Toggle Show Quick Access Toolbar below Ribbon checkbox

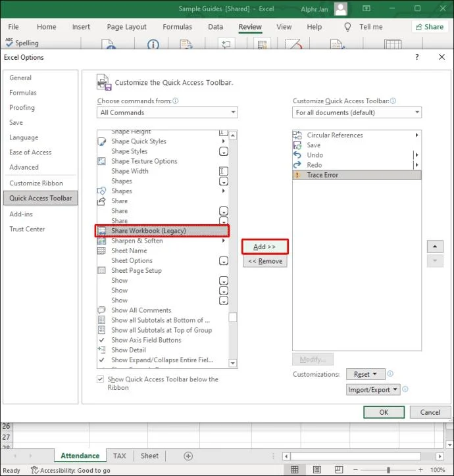(100, 379)
